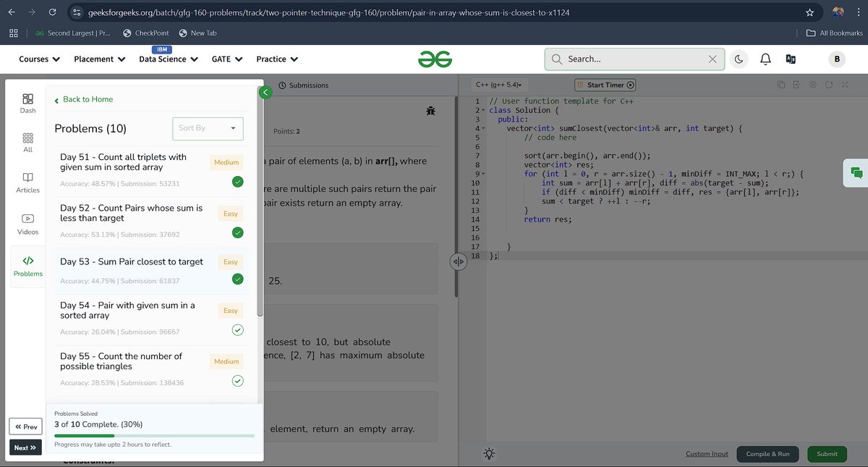The width and height of the screenshot is (868, 467).
Task: Open the Dash sidebar icon
Action: click(27, 103)
